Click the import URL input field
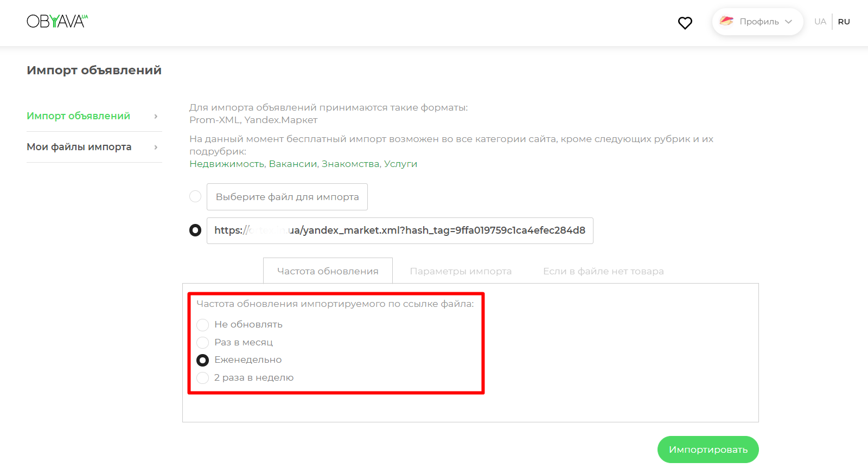868x475 pixels. (x=399, y=230)
